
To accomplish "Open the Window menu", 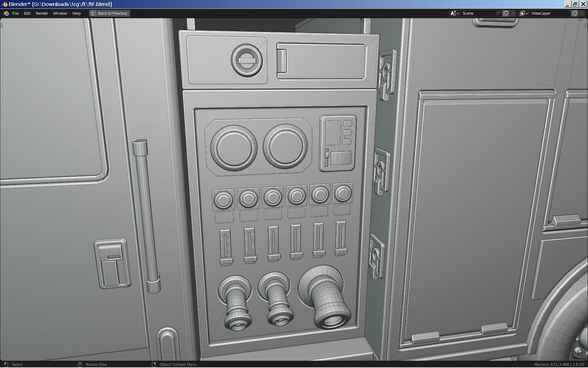I will (60, 13).
